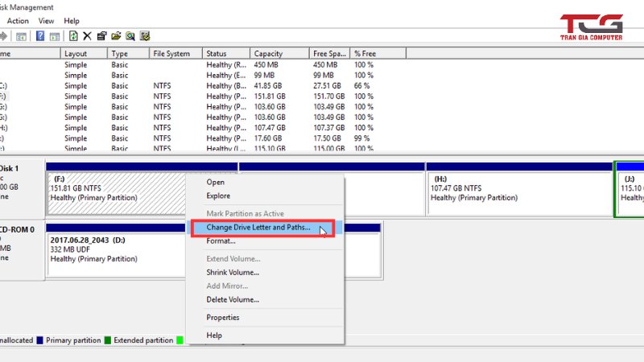Sort by the File System column header
Screen dimensions: 644x362
172,54
